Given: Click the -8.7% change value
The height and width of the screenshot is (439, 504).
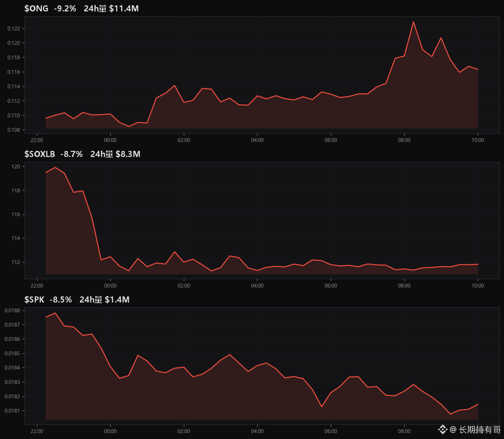Looking at the screenshot, I should pyautogui.click(x=71, y=154).
